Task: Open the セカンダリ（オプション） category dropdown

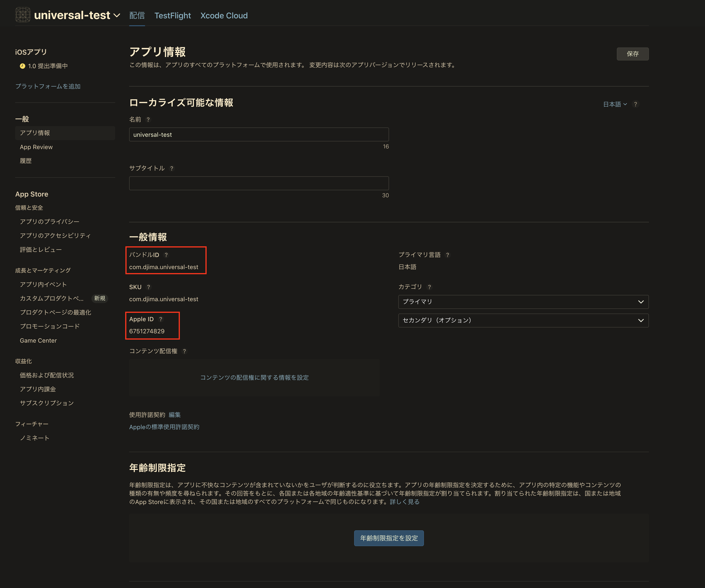Action: [523, 320]
